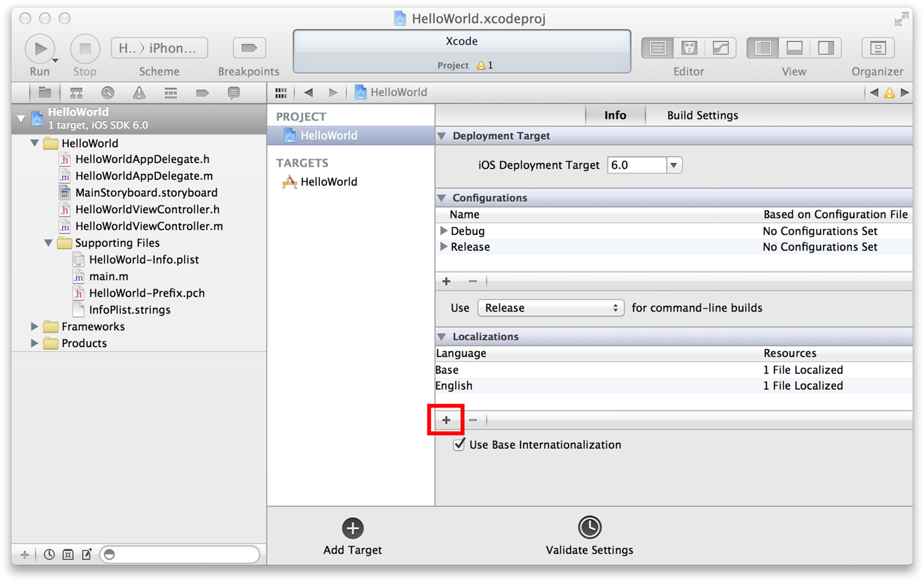Click the navigator filter field

click(180, 554)
